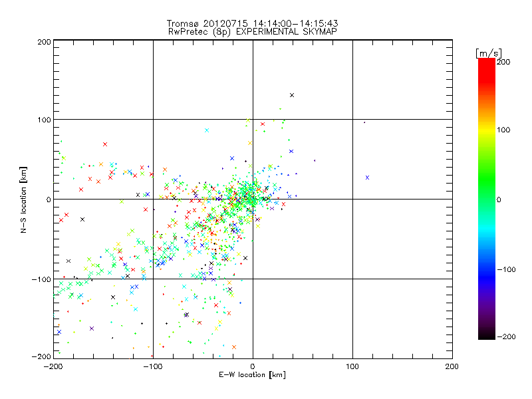Click the yellow band of the colorbar

point(487,130)
